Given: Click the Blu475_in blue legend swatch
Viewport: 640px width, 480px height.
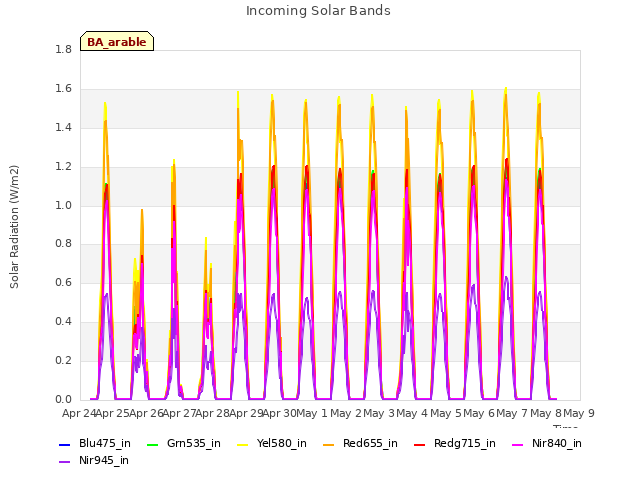Looking at the screenshot, I should pos(65,444).
